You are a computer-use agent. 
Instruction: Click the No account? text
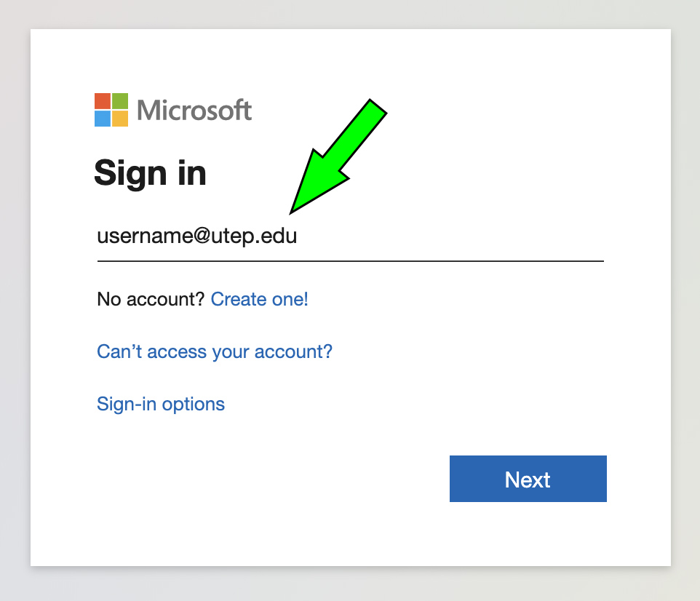click(151, 299)
